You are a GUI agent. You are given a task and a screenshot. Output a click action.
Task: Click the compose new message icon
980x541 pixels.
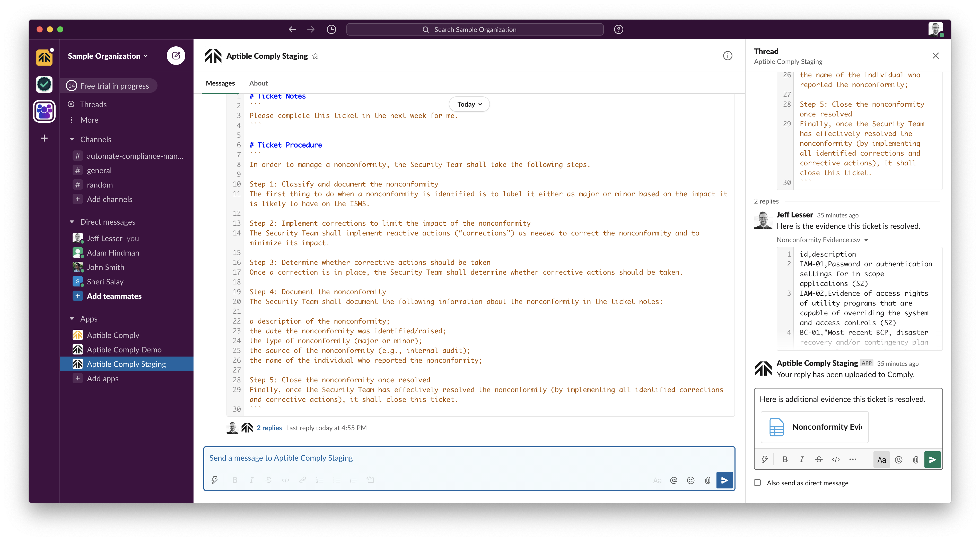(x=176, y=56)
